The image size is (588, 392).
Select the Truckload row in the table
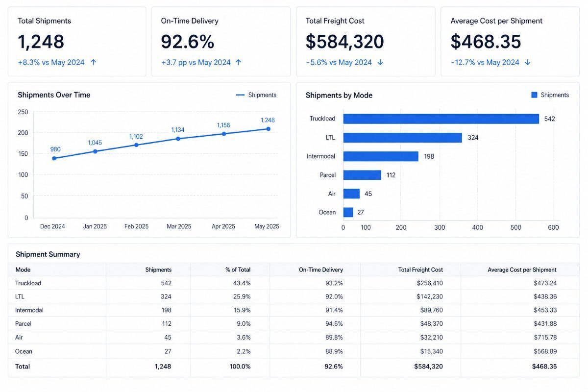click(294, 283)
